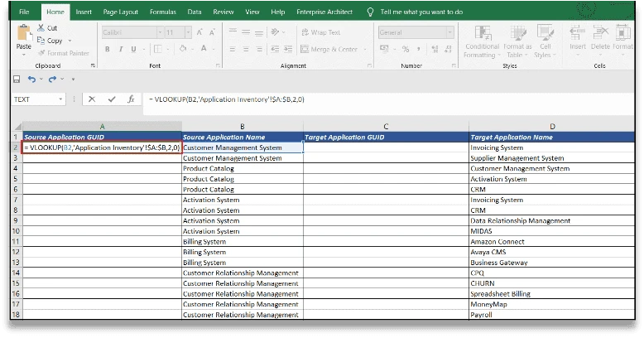Click Merge & Center
This screenshot has width=644, height=338.
click(x=329, y=50)
